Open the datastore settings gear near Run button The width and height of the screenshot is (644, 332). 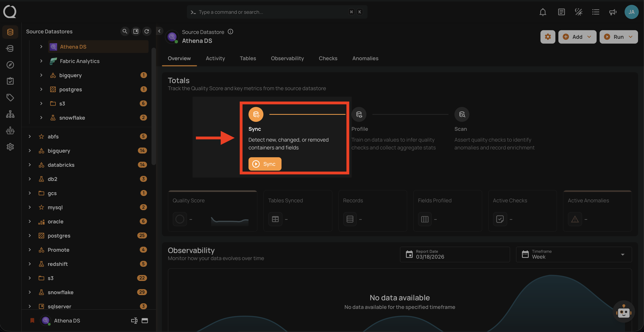point(548,37)
